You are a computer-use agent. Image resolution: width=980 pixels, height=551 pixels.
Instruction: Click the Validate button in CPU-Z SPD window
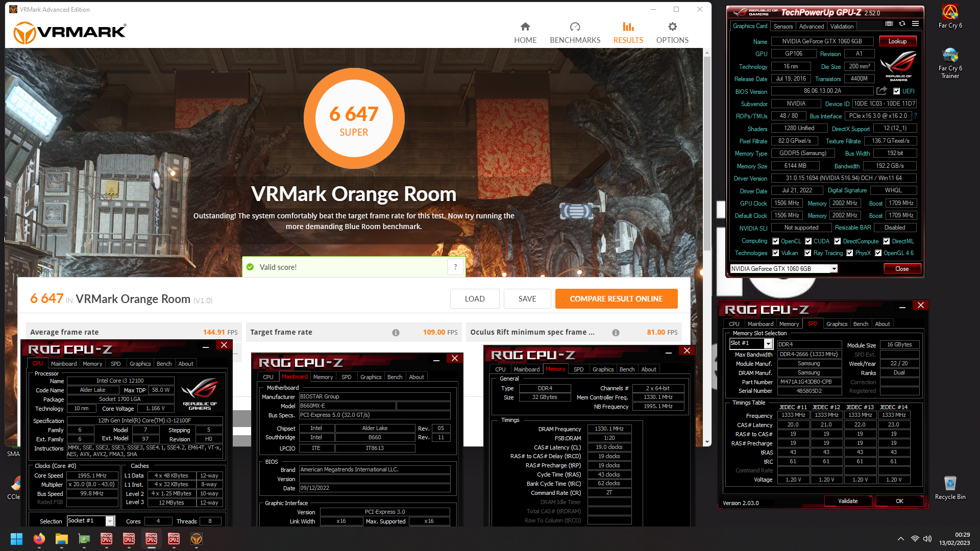coord(848,501)
